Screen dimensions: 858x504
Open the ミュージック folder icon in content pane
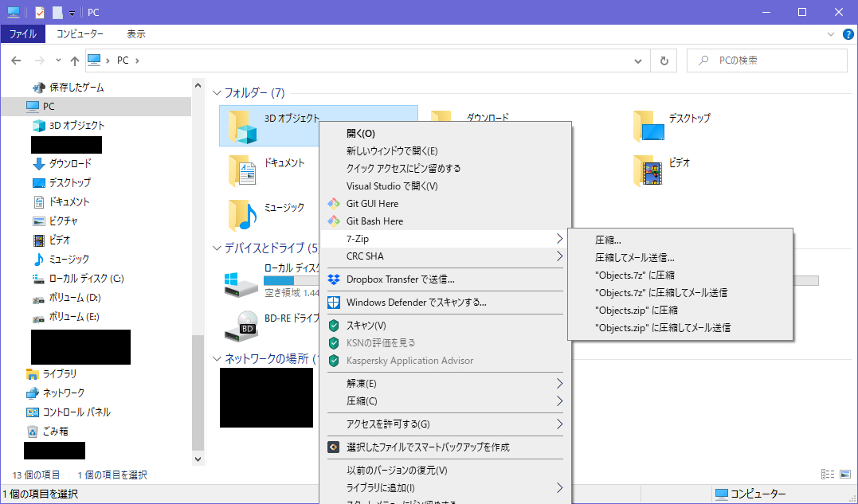(242, 215)
